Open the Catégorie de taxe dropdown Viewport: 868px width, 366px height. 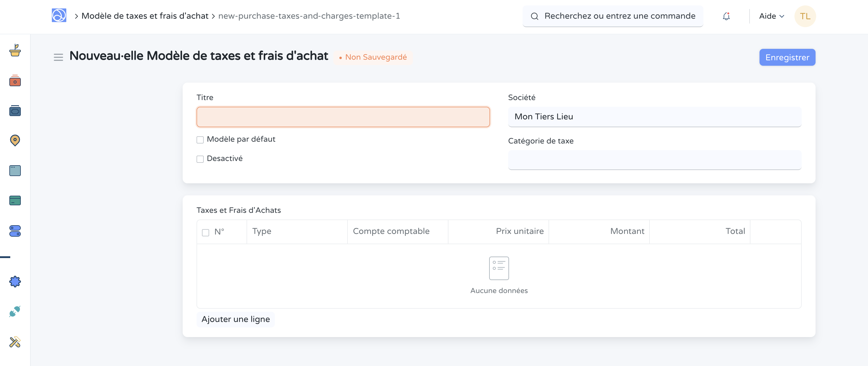tap(654, 160)
